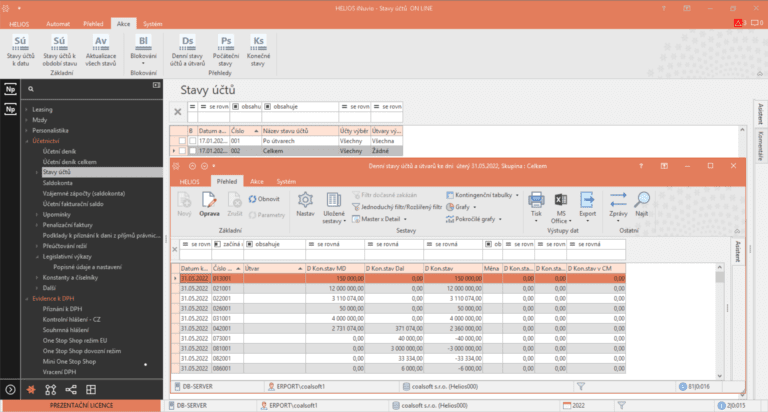Screen dimensions: 768x412
Task: Open Blokování ribbon button
Action: pos(143,51)
